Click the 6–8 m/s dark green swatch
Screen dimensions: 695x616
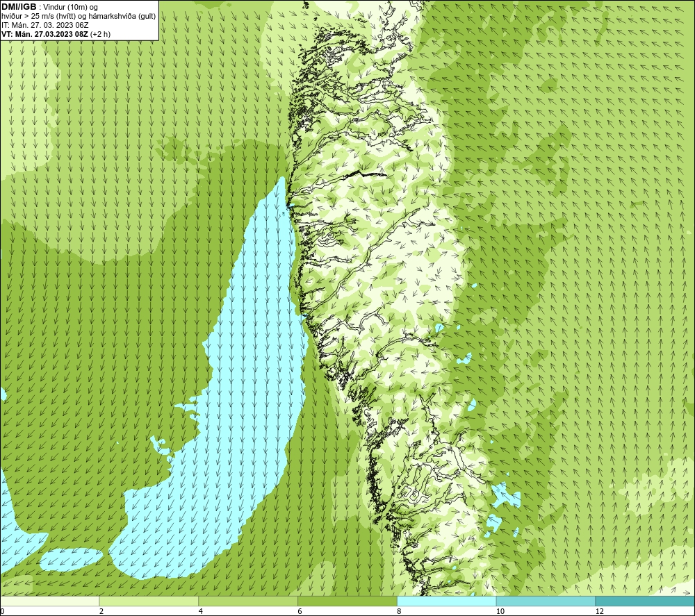[347, 601]
